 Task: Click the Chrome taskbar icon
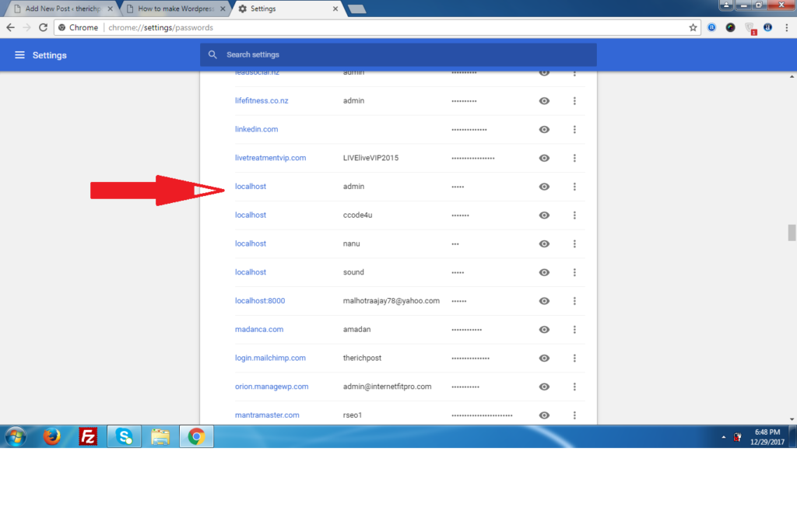tap(196, 436)
